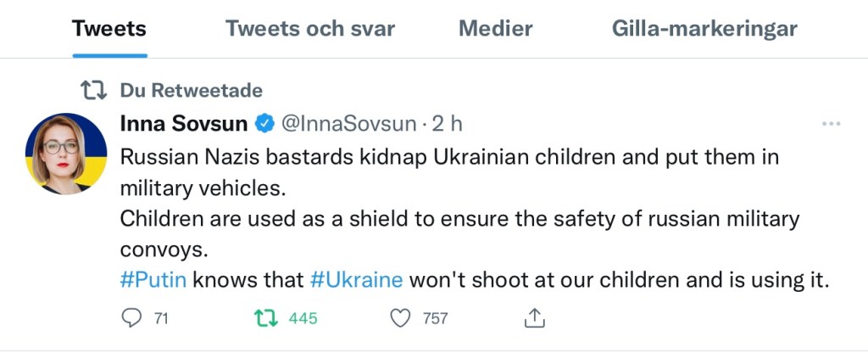Click the Du Retweetade label
868x359 pixels.
pos(192,90)
